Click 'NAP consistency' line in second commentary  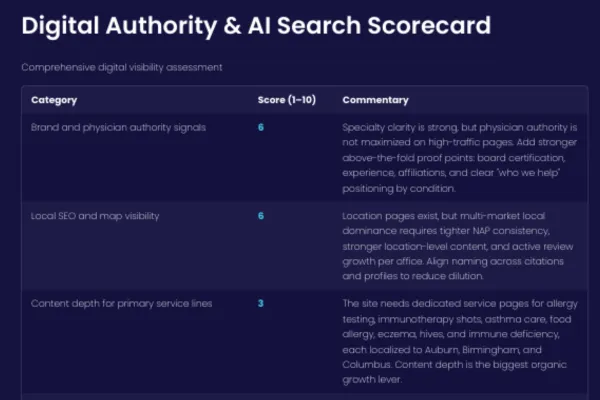[446, 231]
